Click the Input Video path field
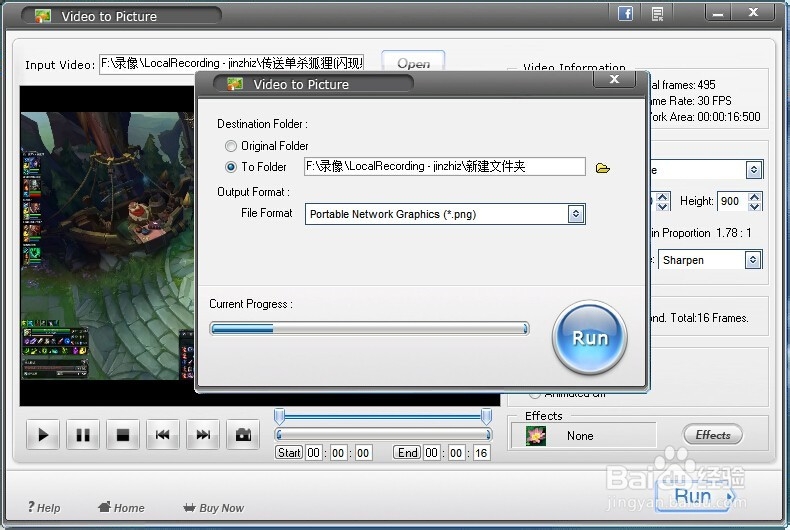The image size is (790, 530). tap(231, 63)
